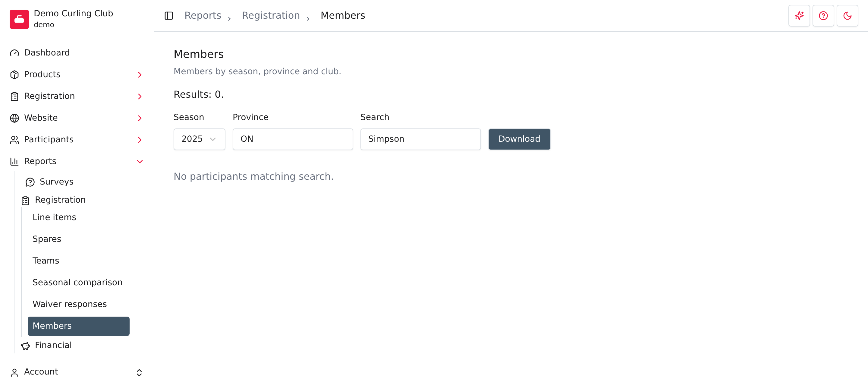Click the Products label in sidebar
868x392 pixels.
tap(42, 74)
